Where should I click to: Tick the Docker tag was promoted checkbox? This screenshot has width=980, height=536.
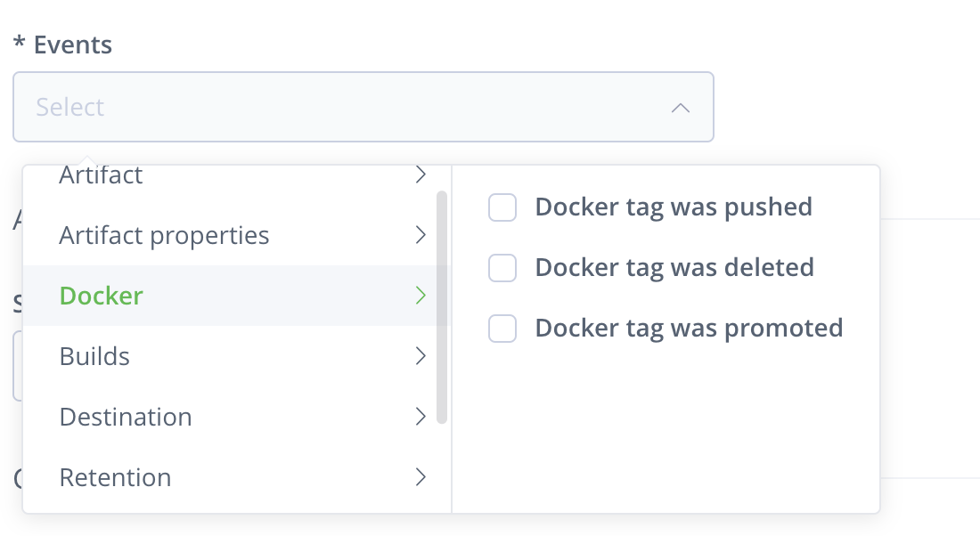[x=502, y=329]
